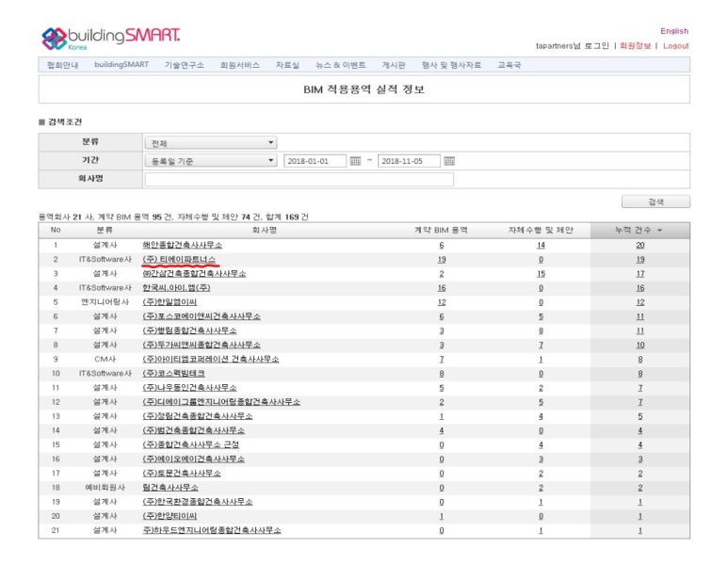The width and height of the screenshot is (728, 564).
Task: Click proposal count 14 for 해안종합건축사사무소 row
Action: (x=541, y=245)
